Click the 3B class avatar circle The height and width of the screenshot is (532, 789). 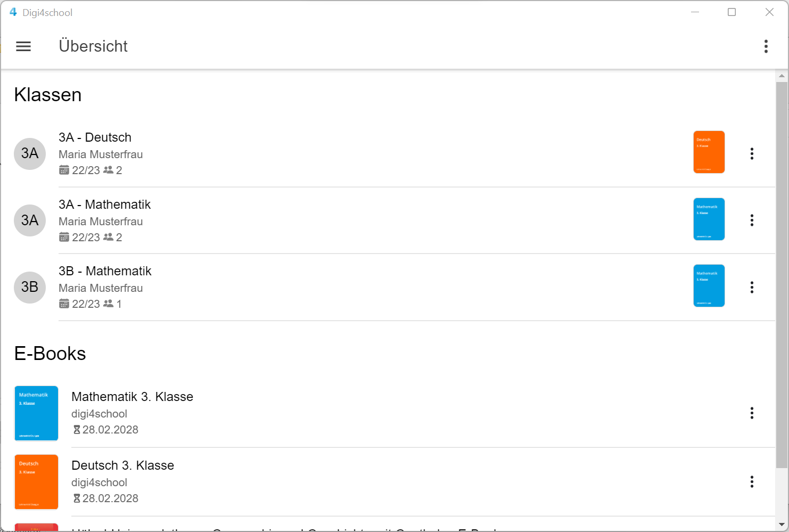30,288
